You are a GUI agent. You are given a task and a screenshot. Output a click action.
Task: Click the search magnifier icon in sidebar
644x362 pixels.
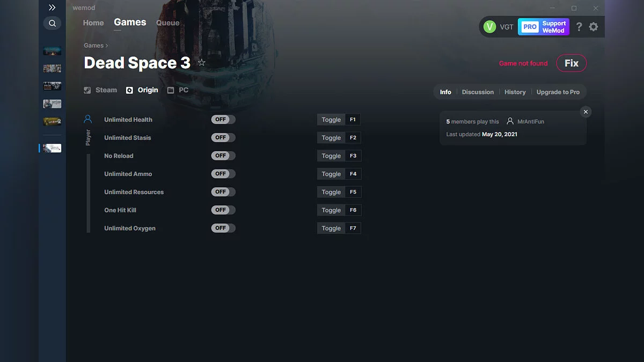click(x=52, y=23)
